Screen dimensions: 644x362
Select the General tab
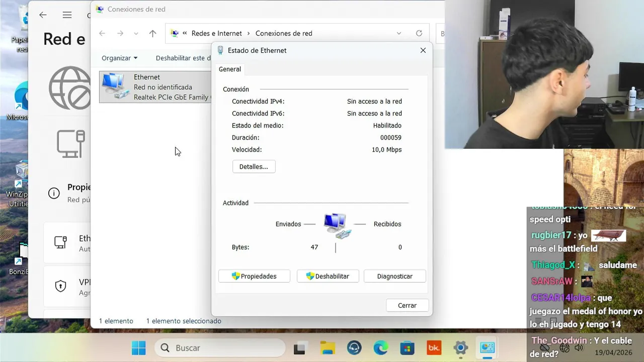click(x=230, y=69)
